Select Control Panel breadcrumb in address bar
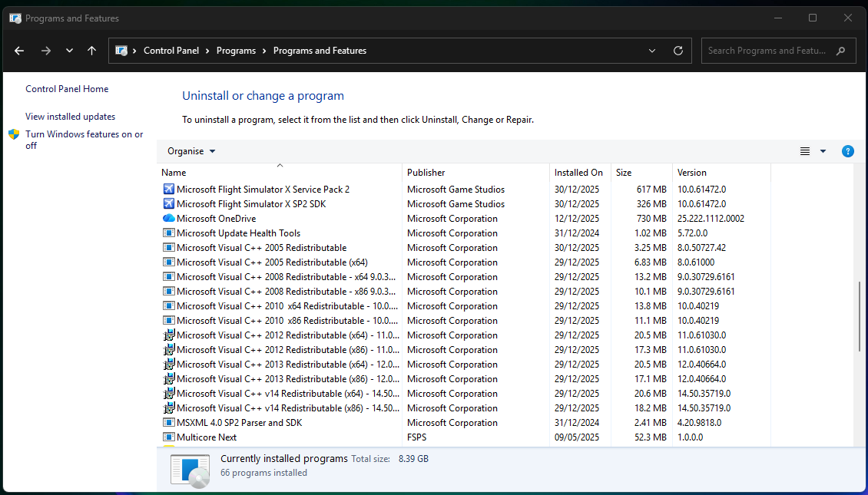 (x=171, y=51)
